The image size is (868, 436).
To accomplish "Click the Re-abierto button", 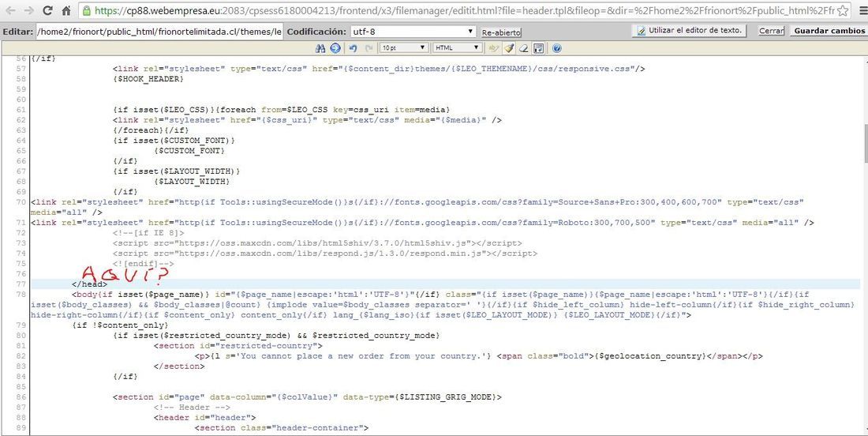I will click(501, 32).
